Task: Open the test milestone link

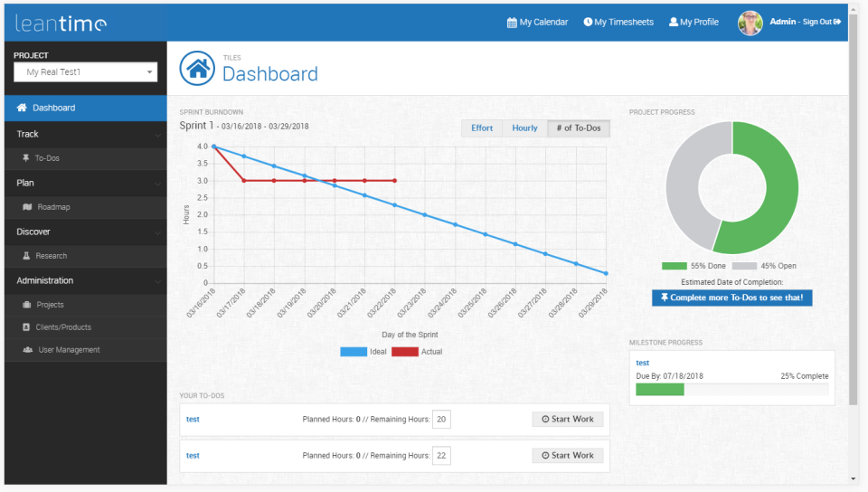Action: [642, 363]
